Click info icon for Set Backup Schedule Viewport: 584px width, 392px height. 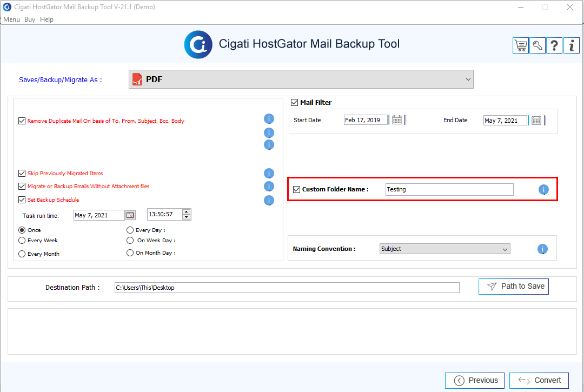click(x=269, y=200)
